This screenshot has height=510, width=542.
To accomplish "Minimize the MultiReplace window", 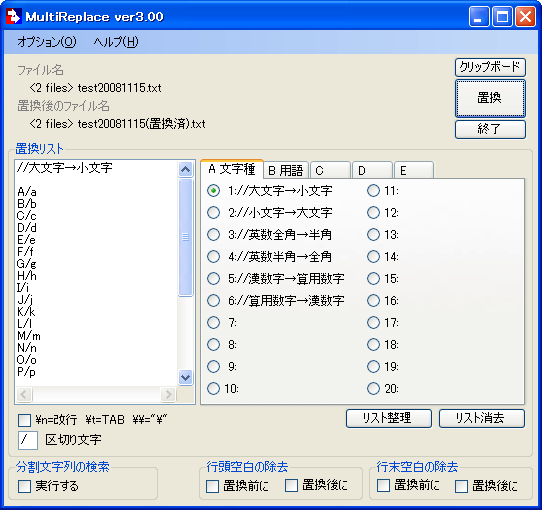I will tap(479, 16).
